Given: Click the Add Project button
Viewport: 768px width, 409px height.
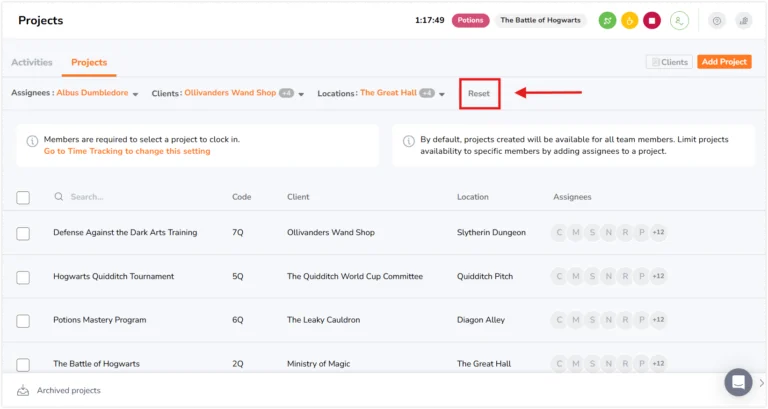Looking at the screenshot, I should (x=724, y=62).
